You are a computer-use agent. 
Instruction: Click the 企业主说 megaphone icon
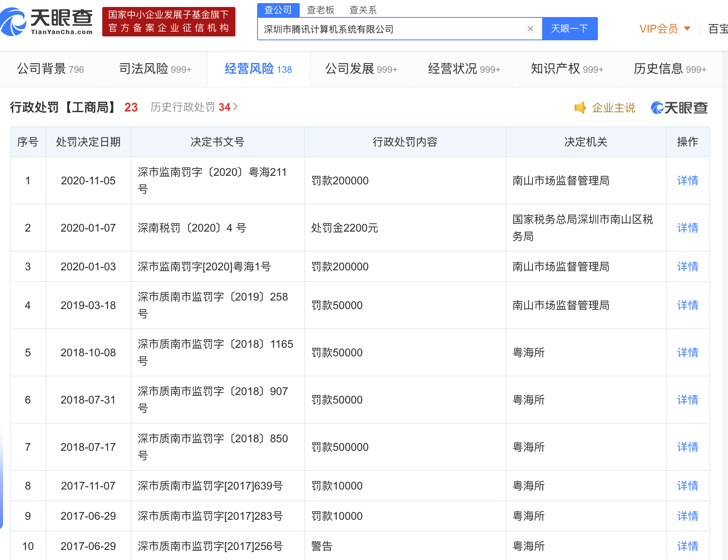point(580,108)
